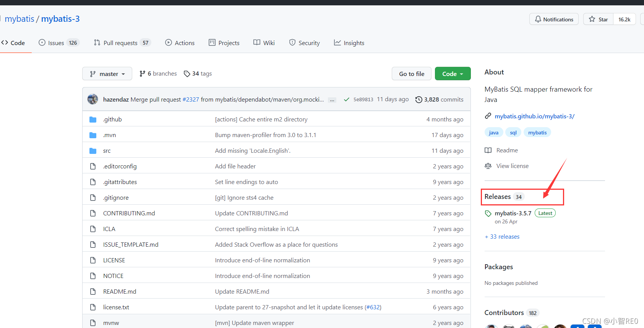Open the Issues tab

[58, 43]
